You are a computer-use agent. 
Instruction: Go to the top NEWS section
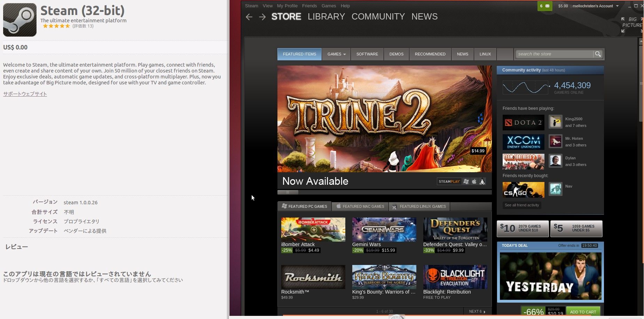(x=424, y=17)
